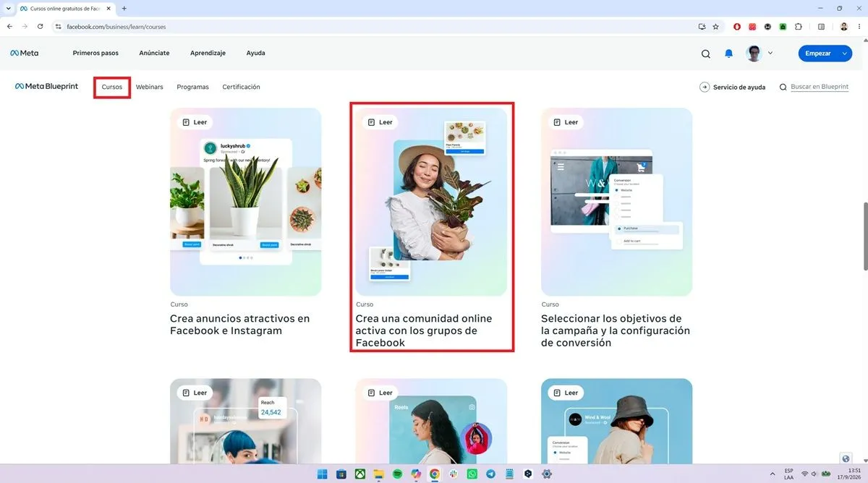Reload the page
The width and height of the screenshot is (868, 483).
click(40, 27)
